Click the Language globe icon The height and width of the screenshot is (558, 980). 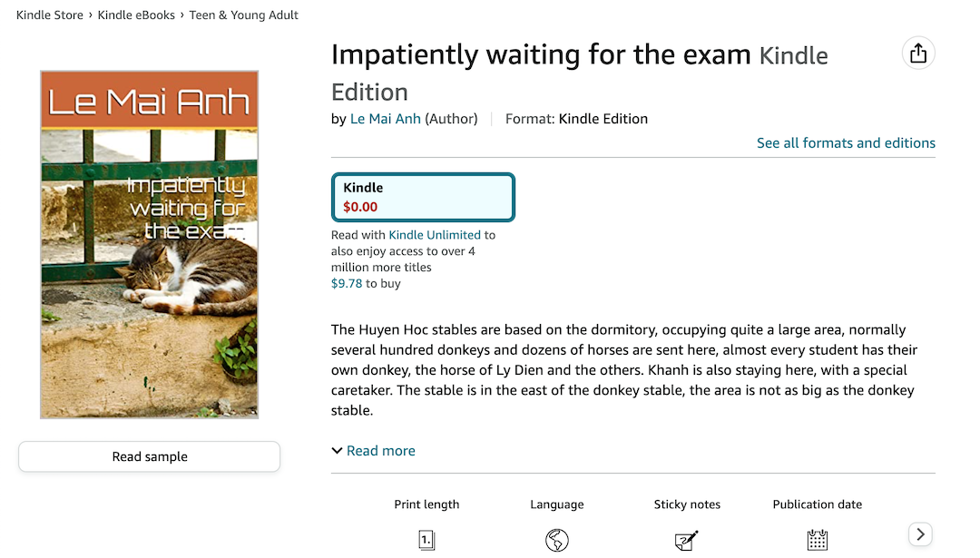coord(556,539)
